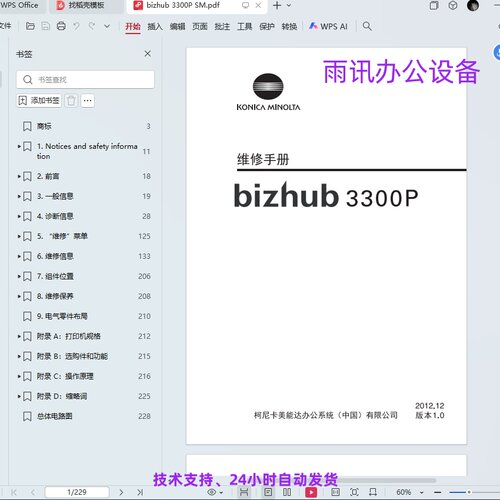
Task: Go to the 商标 bookmark
Action: point(44,126)
